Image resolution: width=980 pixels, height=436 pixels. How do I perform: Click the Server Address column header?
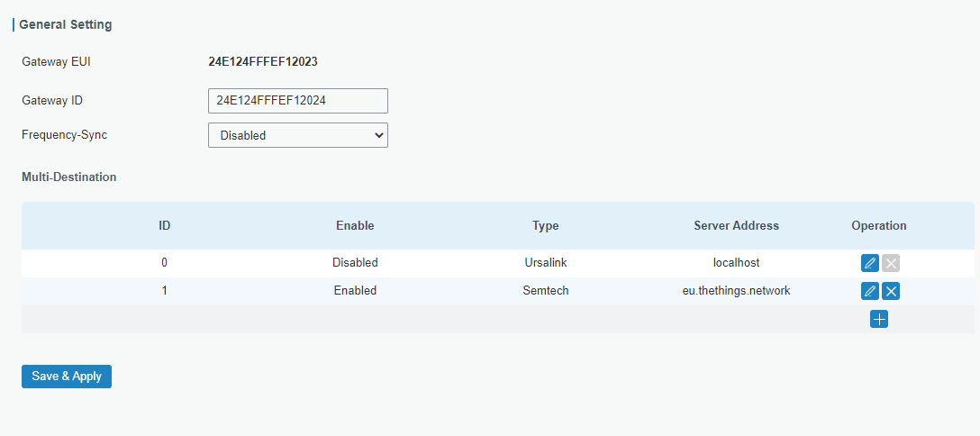(736, 226)
